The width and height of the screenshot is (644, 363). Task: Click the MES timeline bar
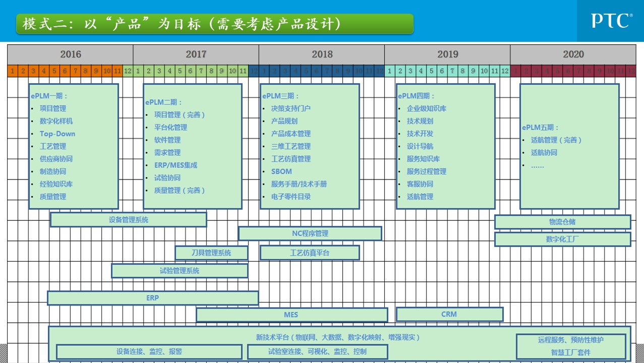(x=291, y=315)
